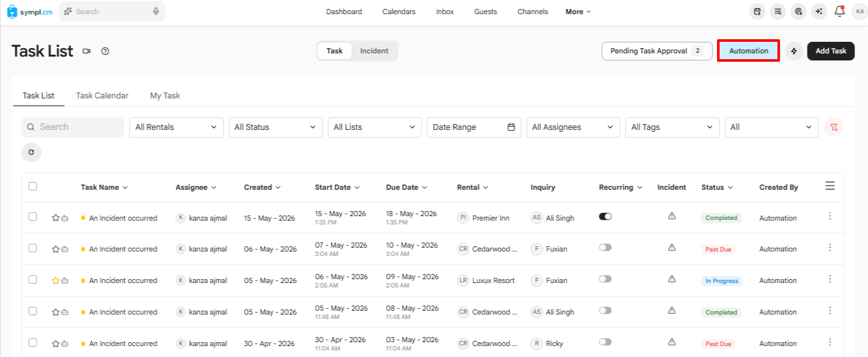Click the task list Search field
This screenshot has height=357, width=868.
click(x=73, y=127)
